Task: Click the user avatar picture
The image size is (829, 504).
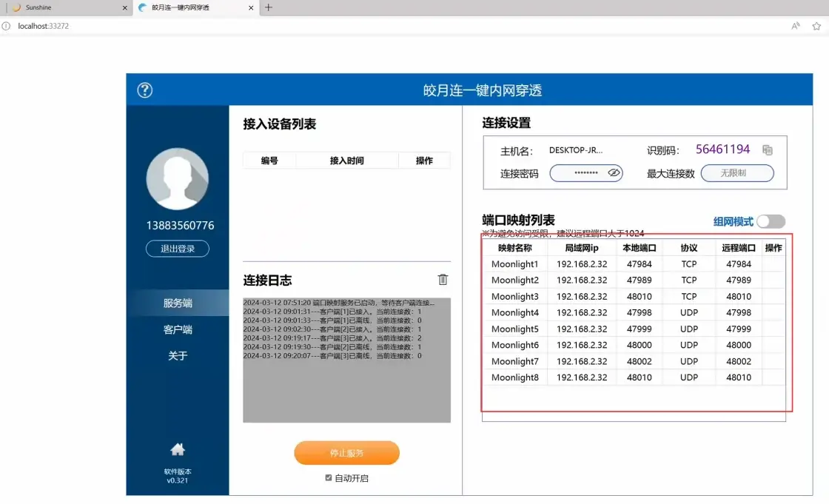Action: [x=178, y=179]
